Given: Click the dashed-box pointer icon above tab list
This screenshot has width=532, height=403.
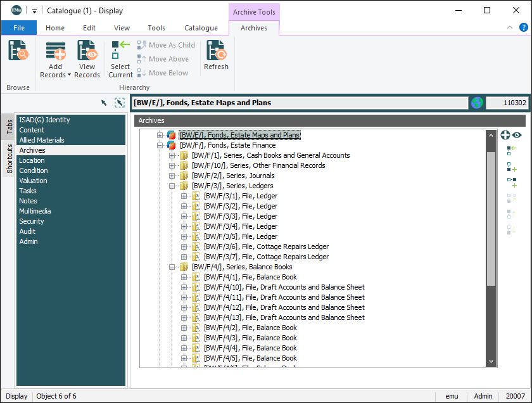Looking at the screenshot, I should point(120,103).
